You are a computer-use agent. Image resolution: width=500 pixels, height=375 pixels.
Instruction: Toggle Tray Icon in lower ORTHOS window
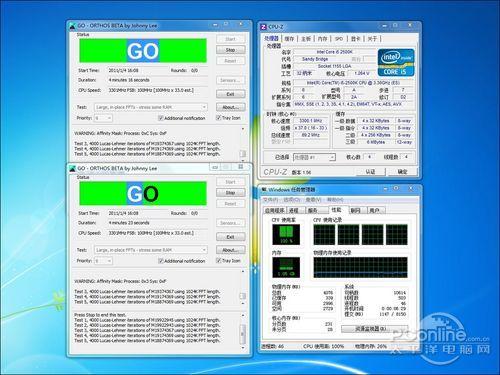point(219,260)
